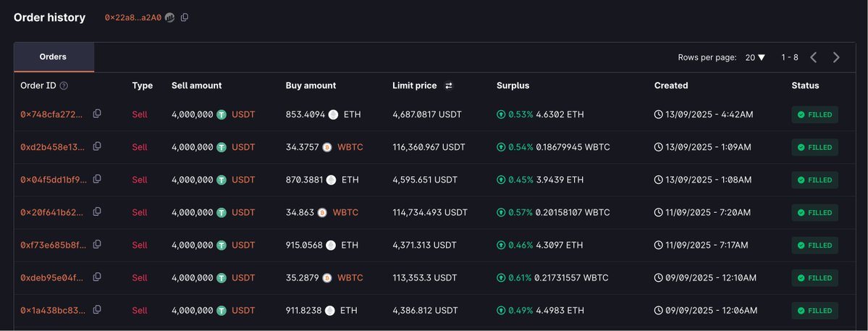This screenshot has height=331, width=868.
Task: Click the FILLED status badge in first row
Action: [815, 114]
